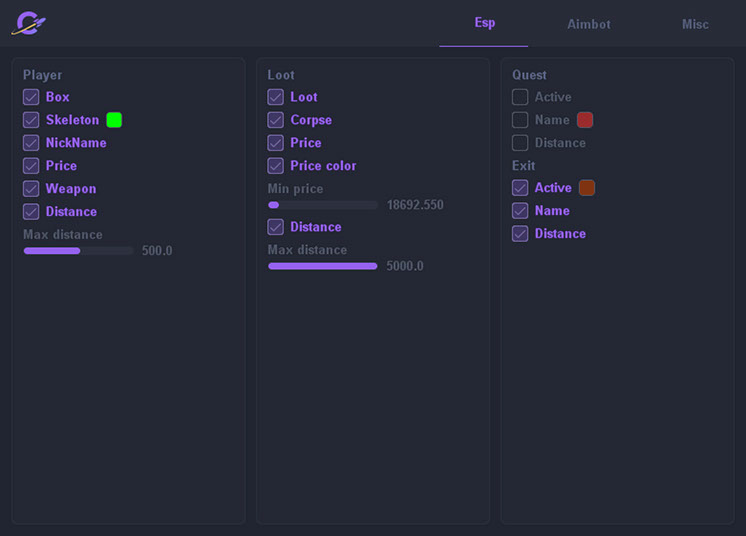Uncheck the Exit Name checkbox
Image resolution: width=746 pixels, height=536 pixels.
coord(520,211)
